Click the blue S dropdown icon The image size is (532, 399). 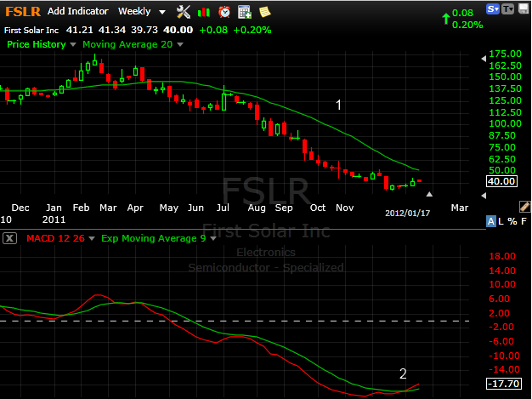click(493, 9)
